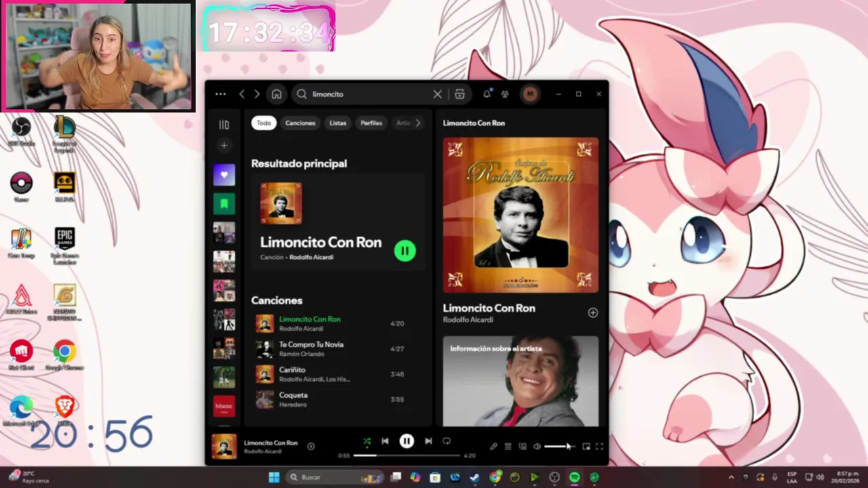This screenshot has width=868, height=488.
Task: Pause from the green top result button
Action: [405, 251]
